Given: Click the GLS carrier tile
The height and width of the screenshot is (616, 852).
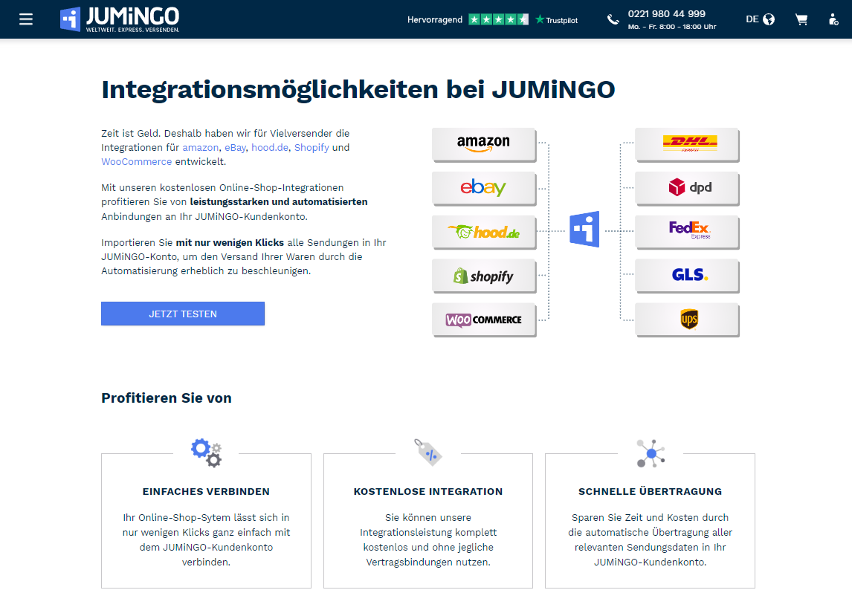Looking at the screenshot, I should 687,276.
